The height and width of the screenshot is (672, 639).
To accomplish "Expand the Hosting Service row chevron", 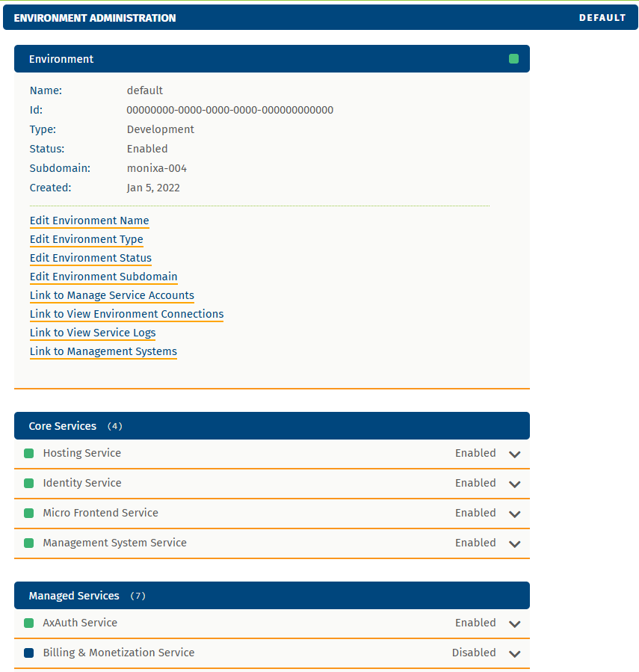I will (x=514, y=454).
